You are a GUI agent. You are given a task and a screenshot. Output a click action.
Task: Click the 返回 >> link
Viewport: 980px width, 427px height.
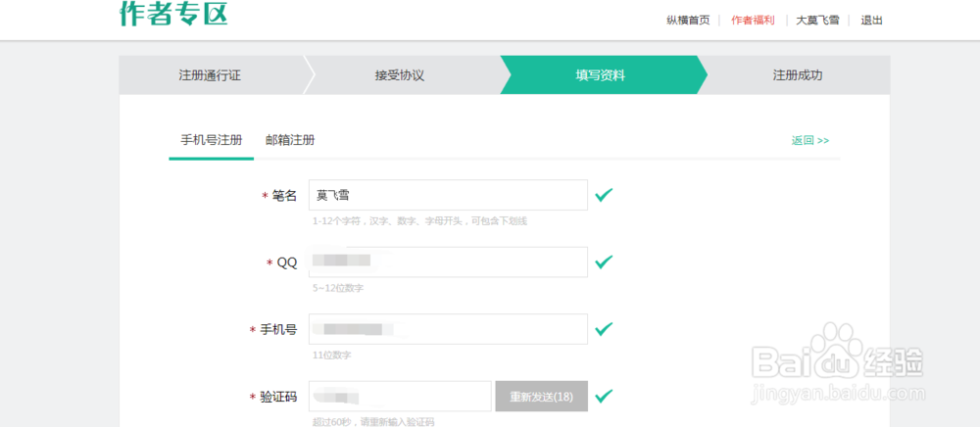810,140
